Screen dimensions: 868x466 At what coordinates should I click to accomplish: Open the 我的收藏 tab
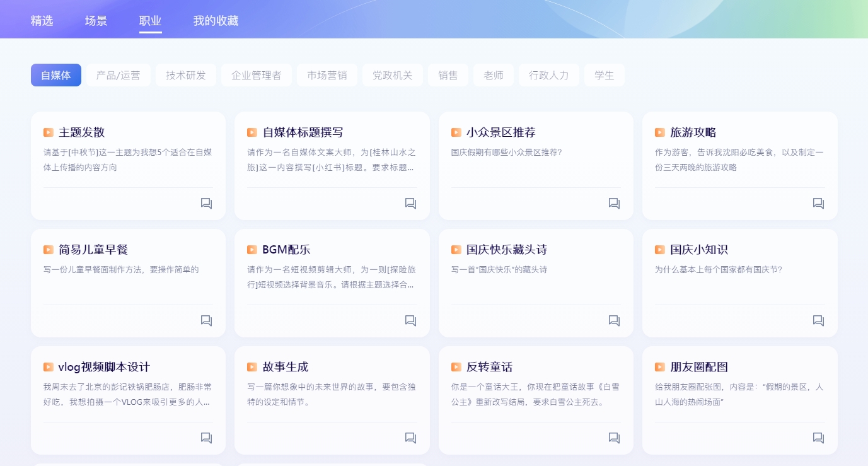click(215, 21)
